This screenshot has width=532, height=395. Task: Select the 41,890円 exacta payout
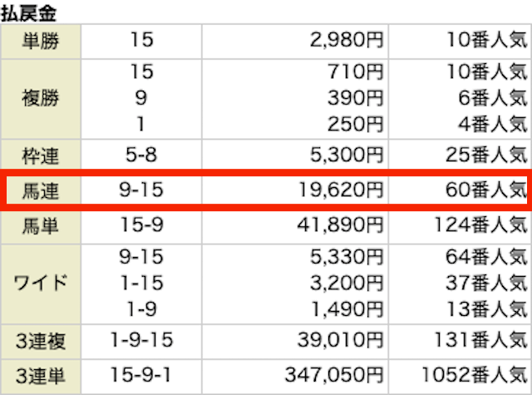pyautogui.click(x=341, y=225)
